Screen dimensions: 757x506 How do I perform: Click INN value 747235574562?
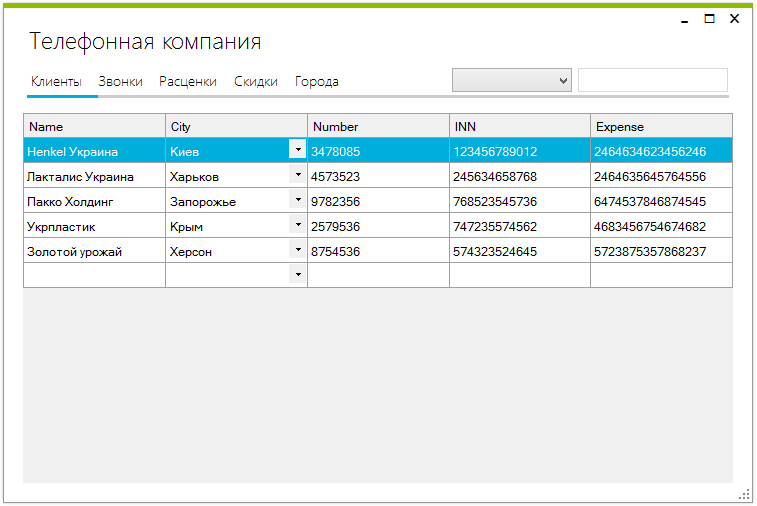click(x=520, y=226)
